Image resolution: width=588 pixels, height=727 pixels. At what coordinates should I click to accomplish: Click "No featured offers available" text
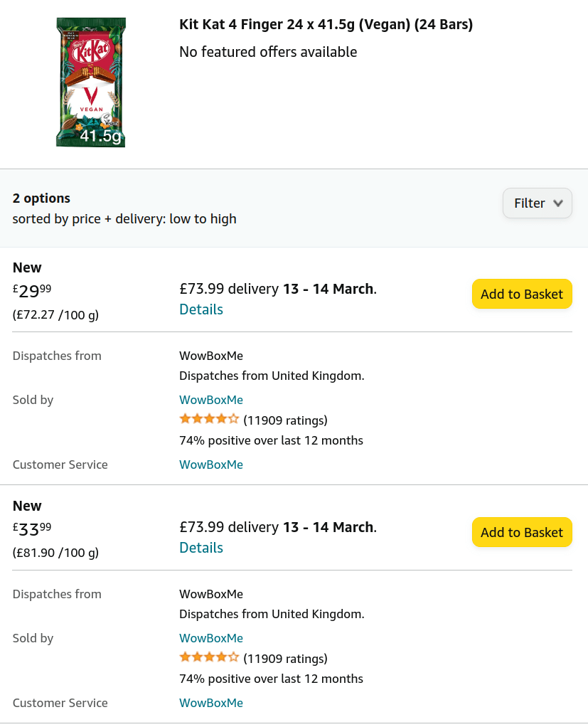pyautogui.click(x=268, y=52)
